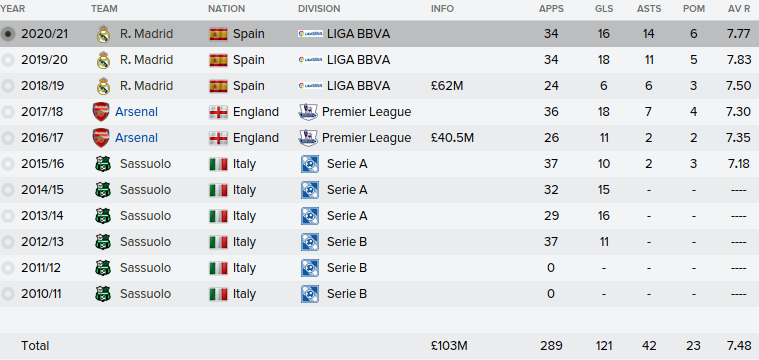Select the 2012/13 season radio button
The height and width of the screenshot is (360, 759).
pos(8,242)
